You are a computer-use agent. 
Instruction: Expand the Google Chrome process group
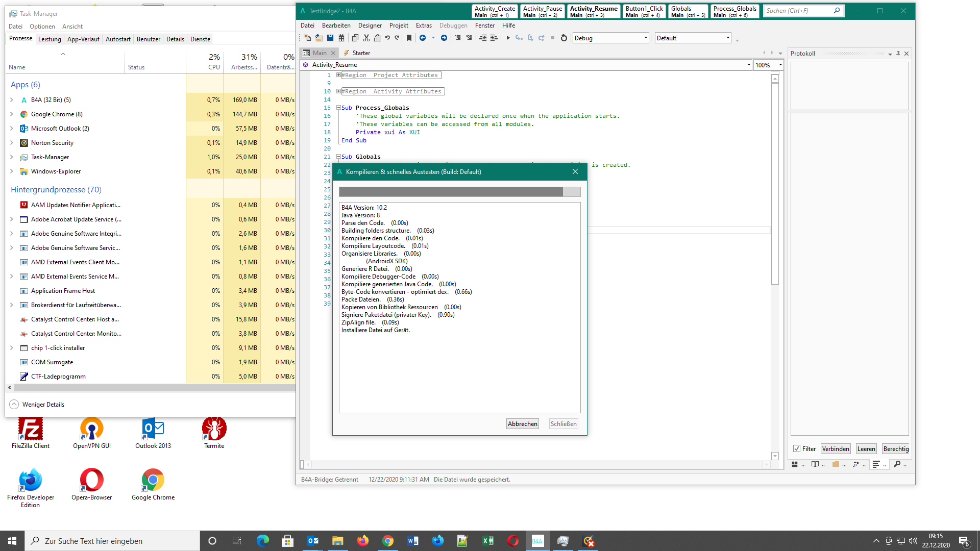point(12,114)
